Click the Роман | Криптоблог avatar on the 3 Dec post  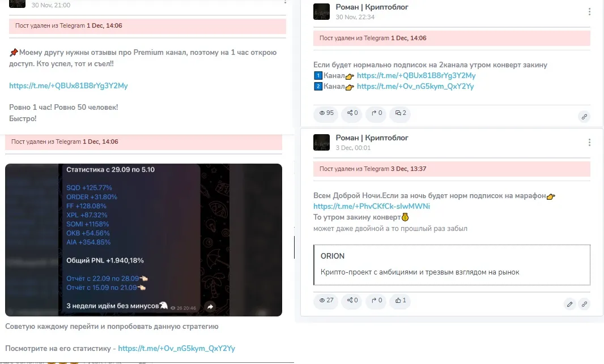coord(321,142)
